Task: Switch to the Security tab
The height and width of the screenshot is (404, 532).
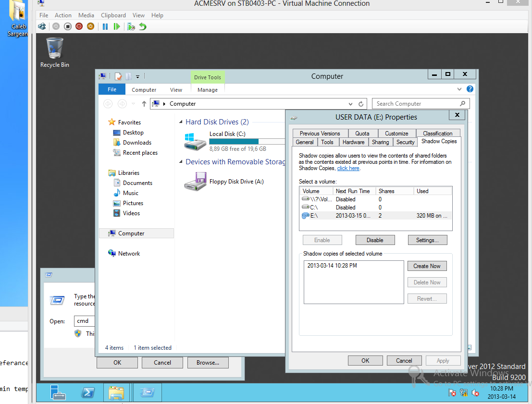Action: (x=406, y=142)
